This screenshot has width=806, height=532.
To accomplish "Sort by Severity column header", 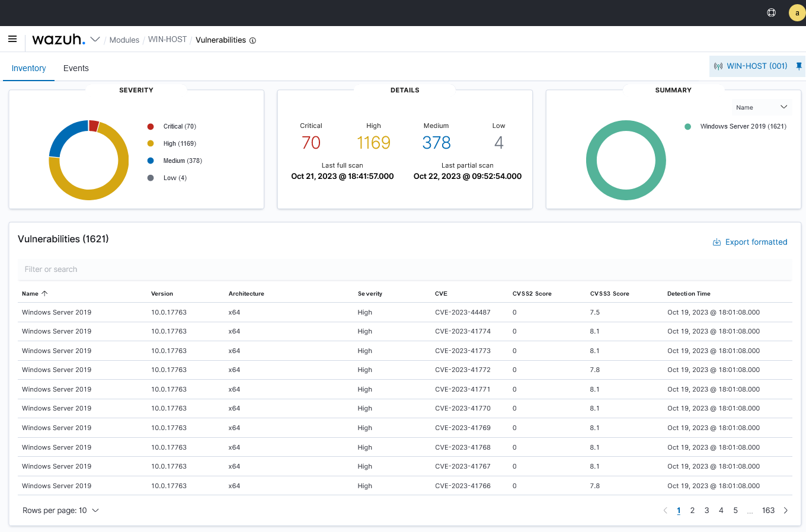I will pos(370,294).
